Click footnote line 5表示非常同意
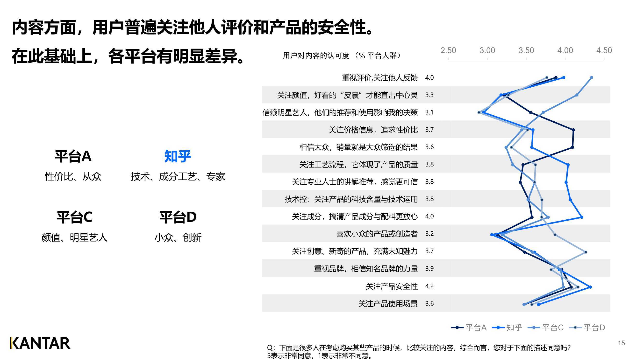This screenshot has height=362, width=644. tap(319, 355)
